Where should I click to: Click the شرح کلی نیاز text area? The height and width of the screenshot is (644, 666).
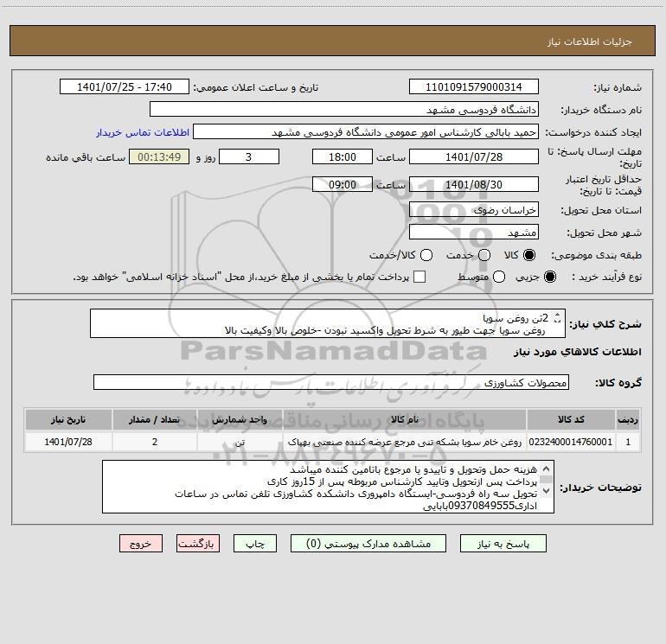(328, 323)
